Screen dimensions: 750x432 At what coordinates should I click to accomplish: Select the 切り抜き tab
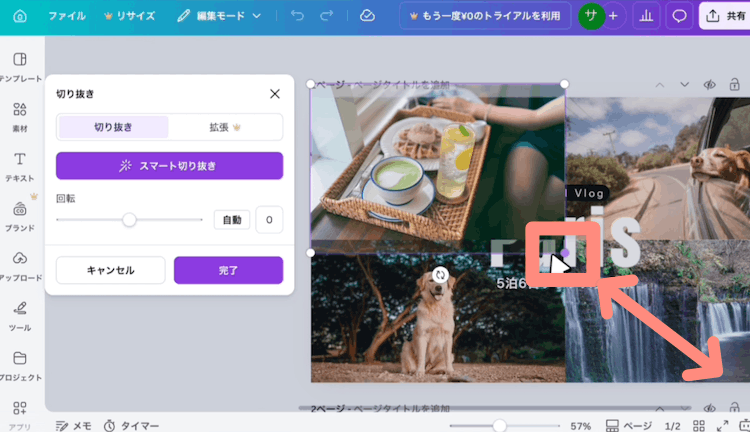113,127
